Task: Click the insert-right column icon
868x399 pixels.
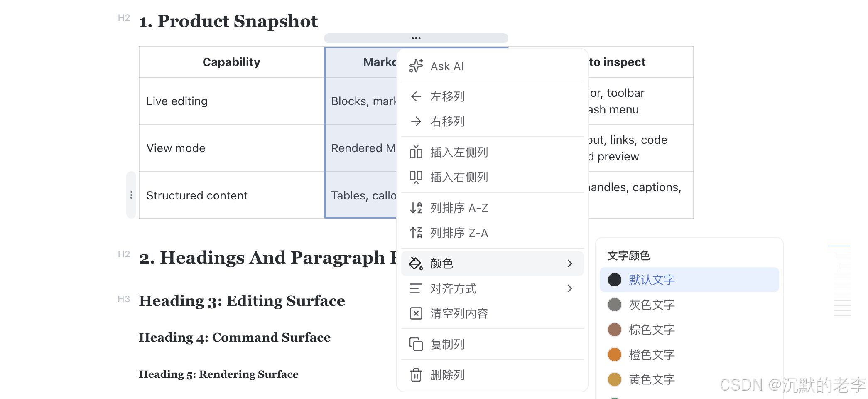Action: [416, 177]
